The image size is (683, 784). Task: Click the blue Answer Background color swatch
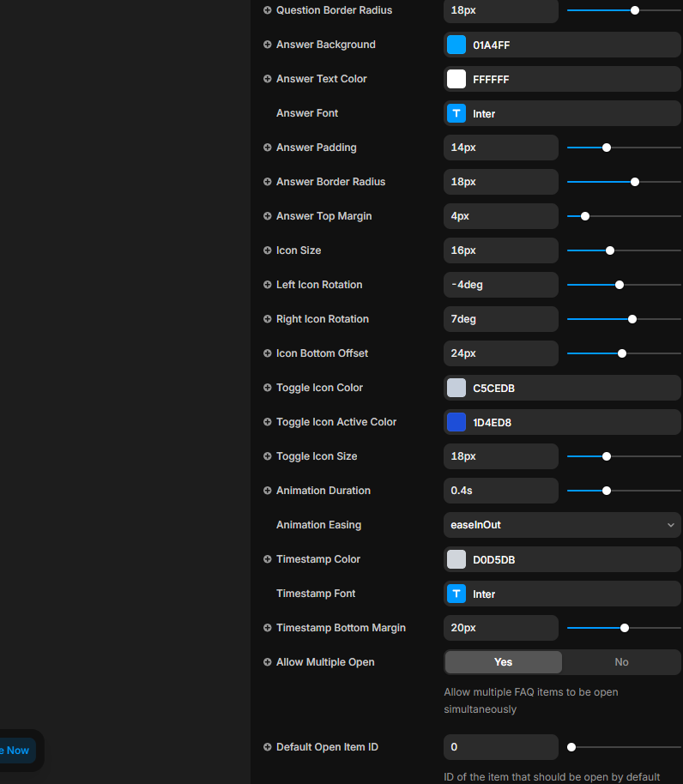456,45
